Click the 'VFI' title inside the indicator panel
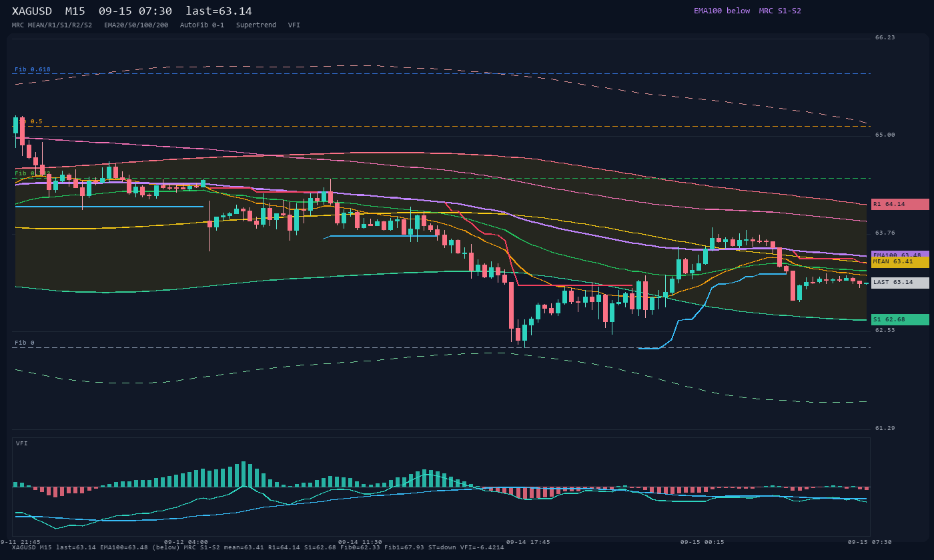The height and width of the screenshot is (560, 934). click(x=22, y=443)
